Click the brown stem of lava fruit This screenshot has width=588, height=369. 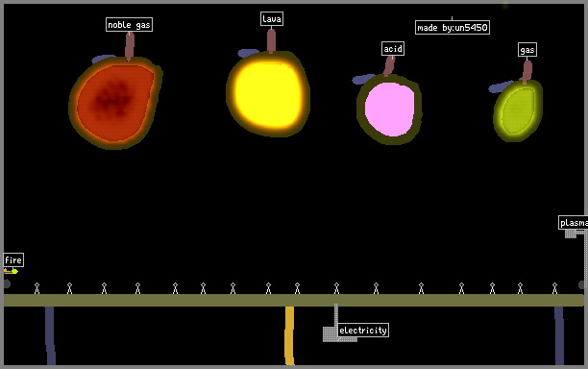[x=272, y=41]
